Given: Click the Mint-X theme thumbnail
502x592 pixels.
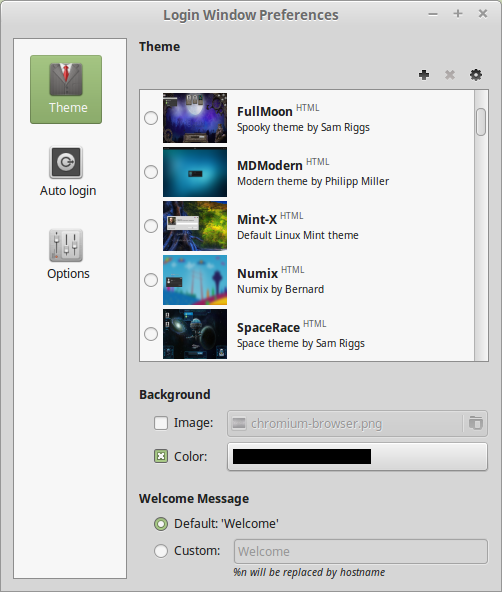Looking at the screenshot, I should click(195, 226).
